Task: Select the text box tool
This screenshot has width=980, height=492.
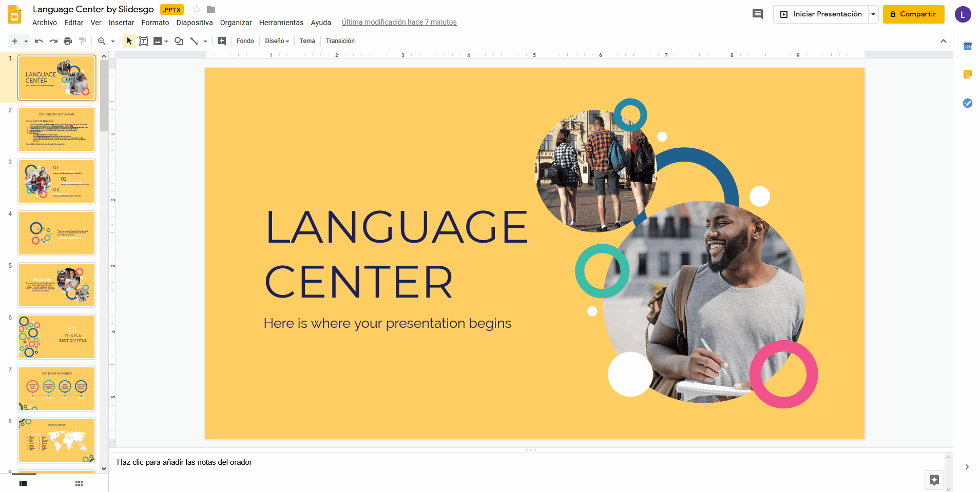Action: 144,41
